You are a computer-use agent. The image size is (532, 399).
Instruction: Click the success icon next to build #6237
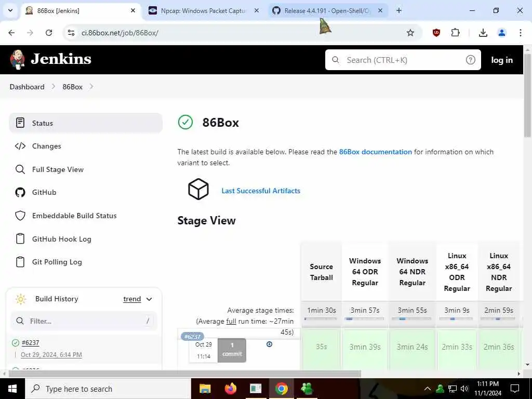tap(16, 343)
